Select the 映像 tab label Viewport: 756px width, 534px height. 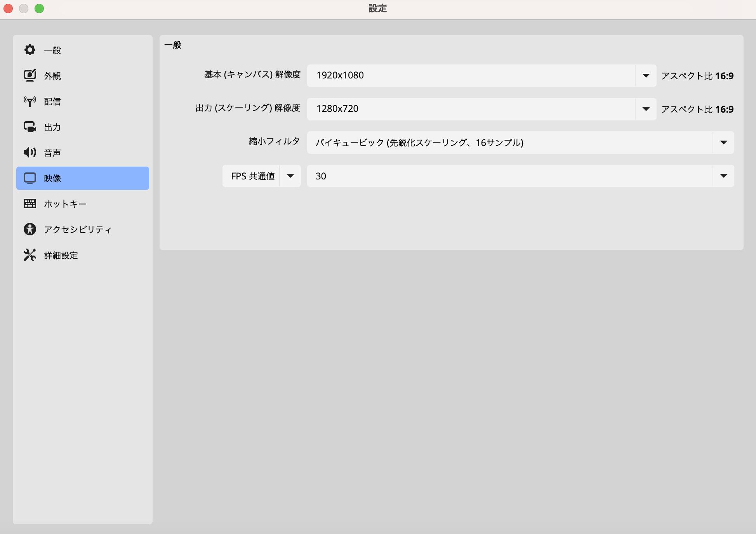52,178
